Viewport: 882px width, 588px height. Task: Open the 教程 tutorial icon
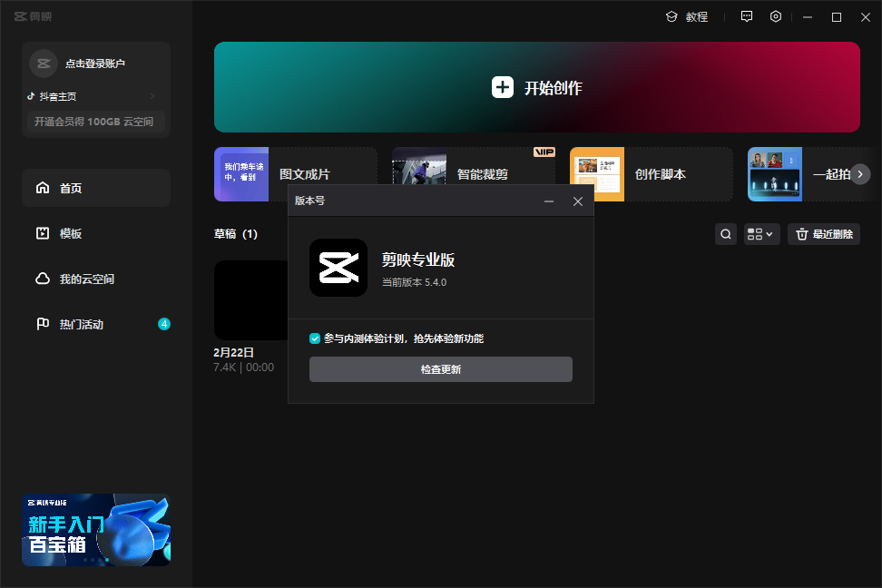[671, 17]
